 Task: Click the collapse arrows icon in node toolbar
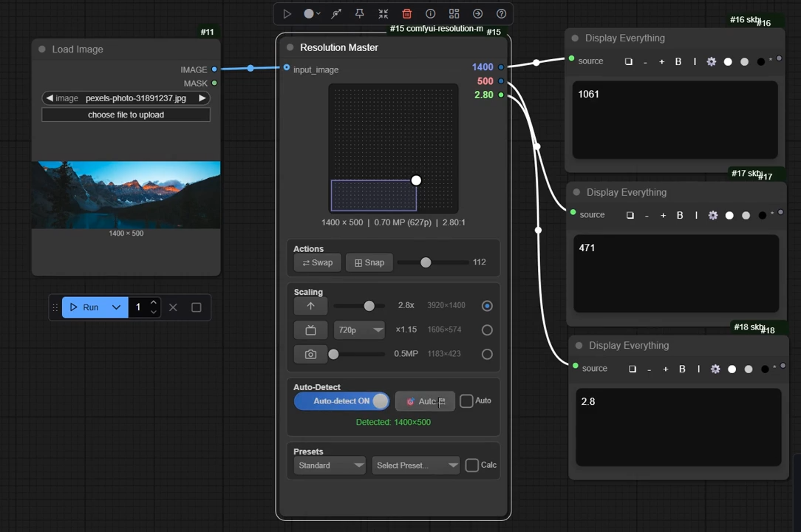(384, 14)
